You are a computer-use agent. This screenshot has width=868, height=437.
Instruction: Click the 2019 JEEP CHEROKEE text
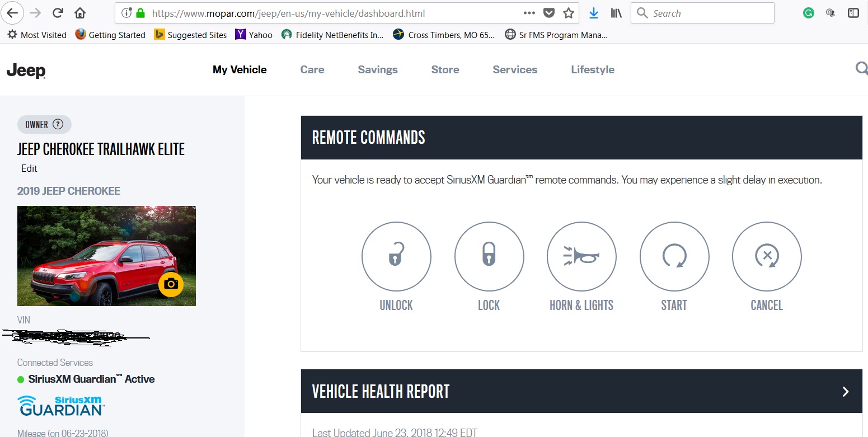click(x=69, y=191)
